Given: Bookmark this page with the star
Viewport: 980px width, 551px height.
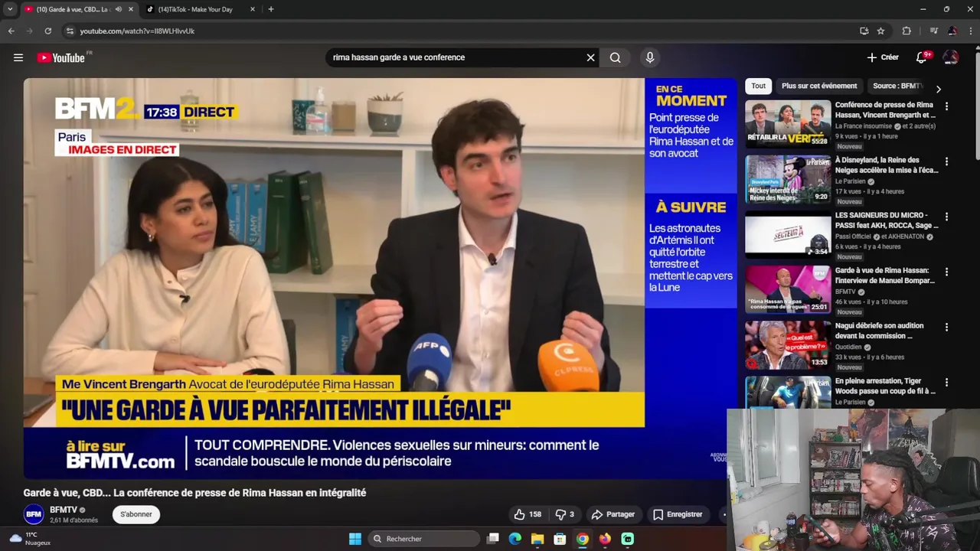Looking at the screenshot, I should click(x=880, y=31).
